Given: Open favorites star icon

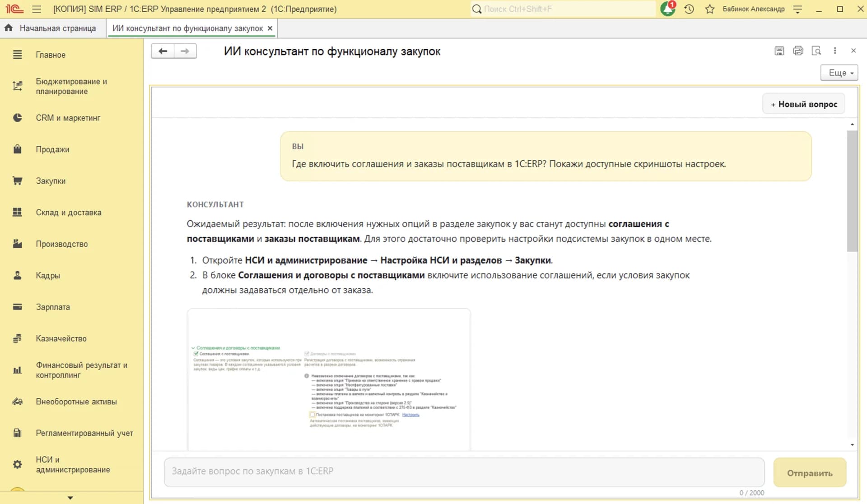Looking at the screenshot, I should click(x=710, y=9).
